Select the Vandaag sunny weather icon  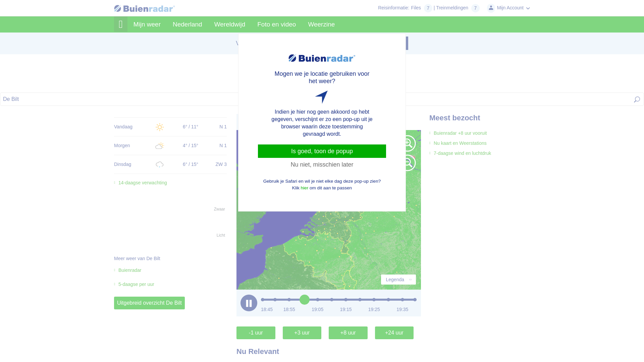click(160, 127)
